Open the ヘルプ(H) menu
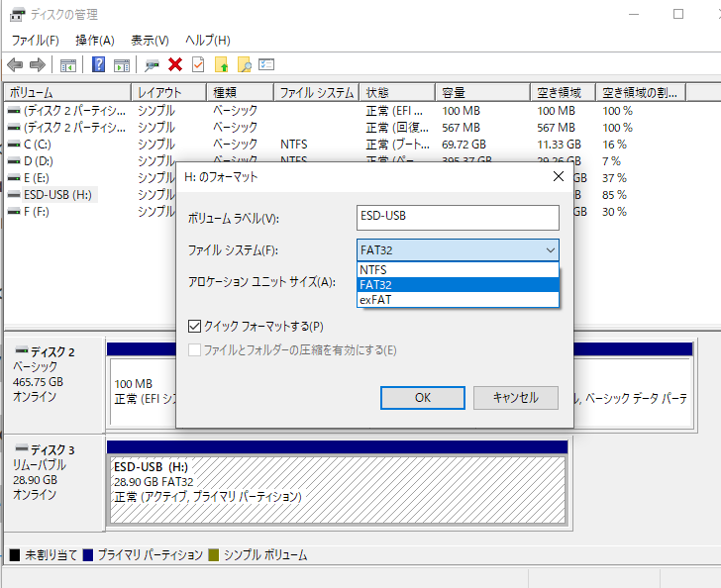 tap(208, 41)
